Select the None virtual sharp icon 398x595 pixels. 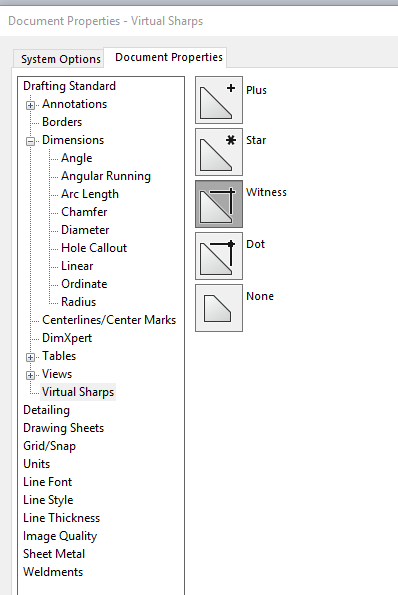pos(219,308)
